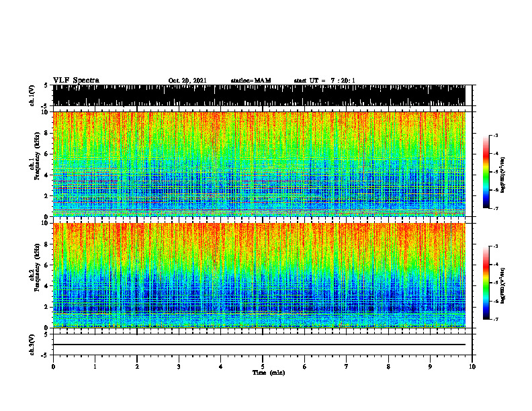This screenshot has width=532, height=411.
Task: Click the ch.1 color bar "log(PSD)(V²/Hz)" label
Action: point(503,175)
